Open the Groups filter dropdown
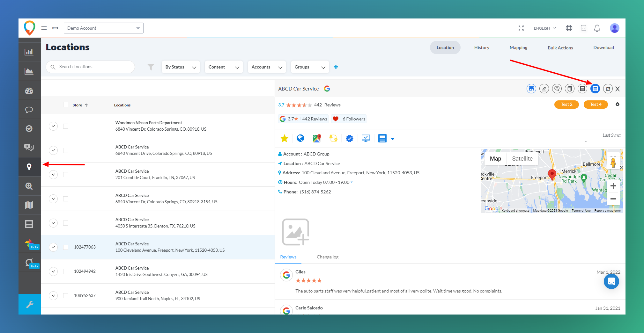The height and width of the screenshot is (333, 644). pyautogui.click(x=310, y=67)
